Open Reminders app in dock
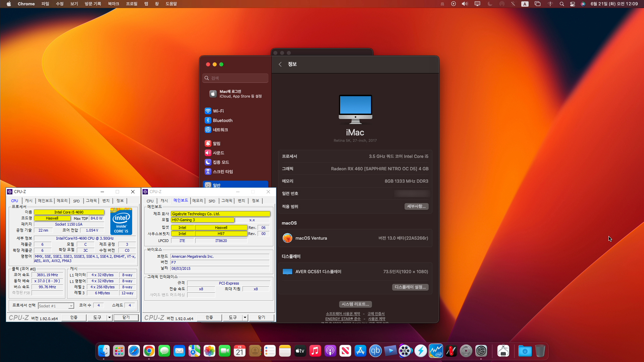The height and width of the screenshot is (362, 644). 270,351
